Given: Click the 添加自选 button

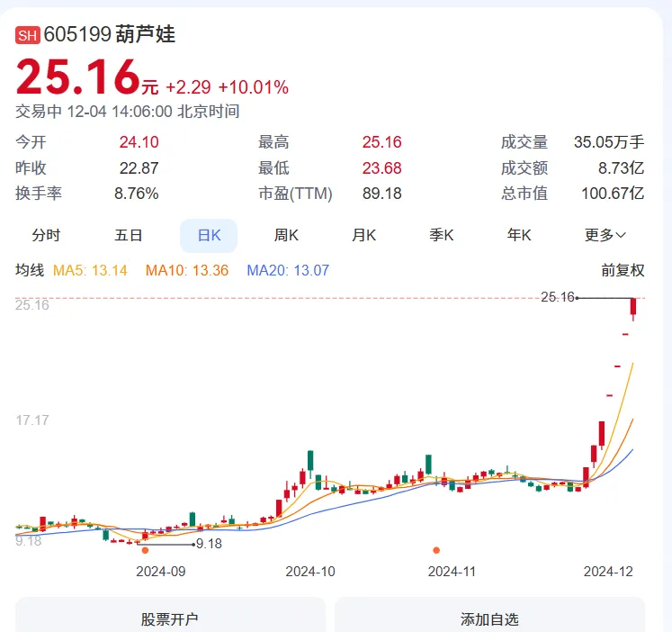Looking at the screenshot, I should coord(489,618).
